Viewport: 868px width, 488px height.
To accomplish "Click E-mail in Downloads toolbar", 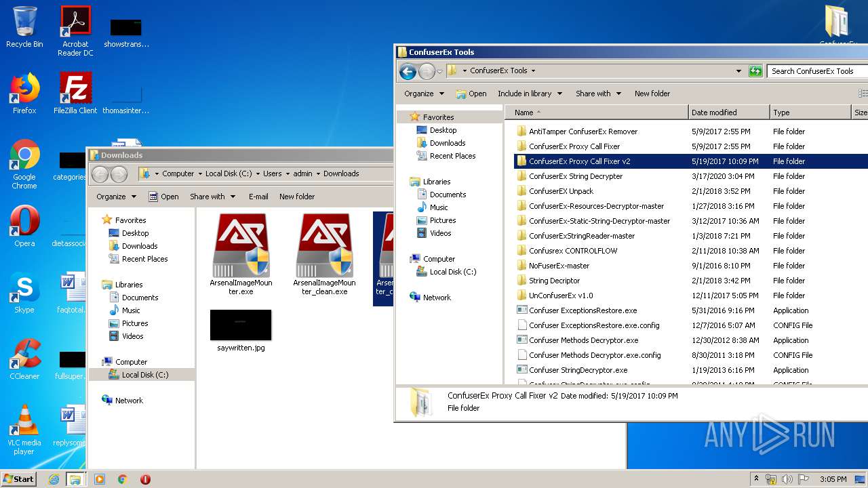I will point(258,197).
